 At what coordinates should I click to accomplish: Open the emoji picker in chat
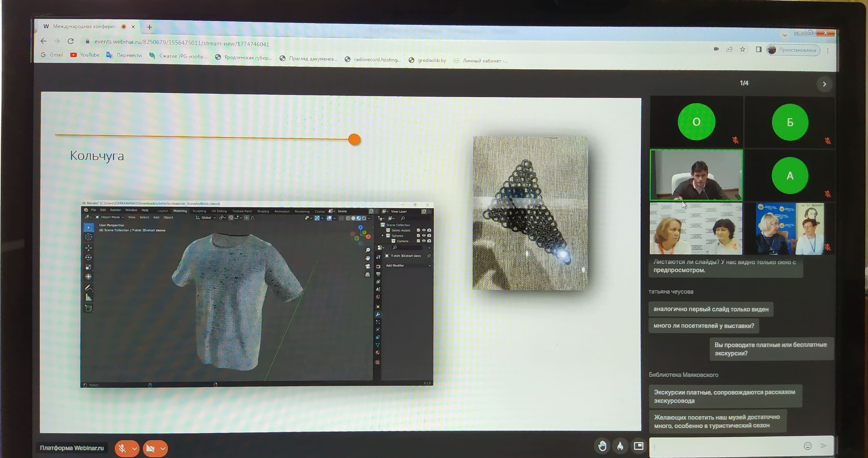[x=807, y=446]
